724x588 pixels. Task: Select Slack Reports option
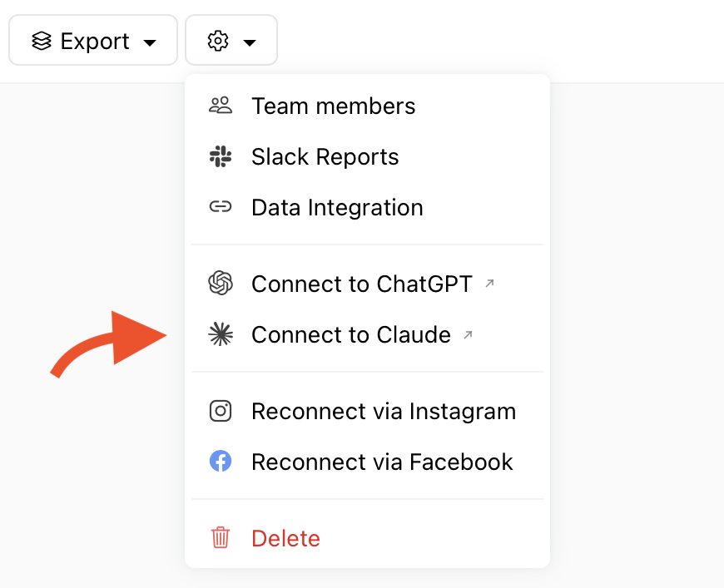[x=367, y=156]
